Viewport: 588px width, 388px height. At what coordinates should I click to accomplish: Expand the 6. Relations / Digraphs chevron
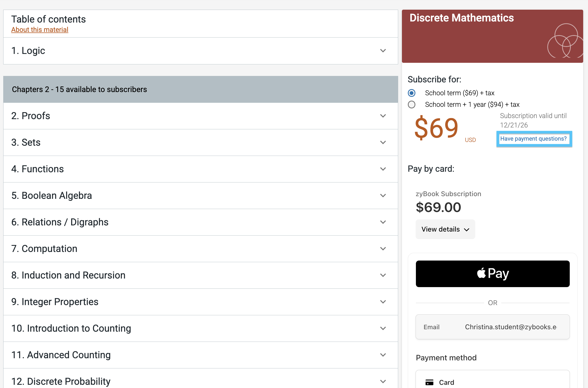(x=383, y=222)
